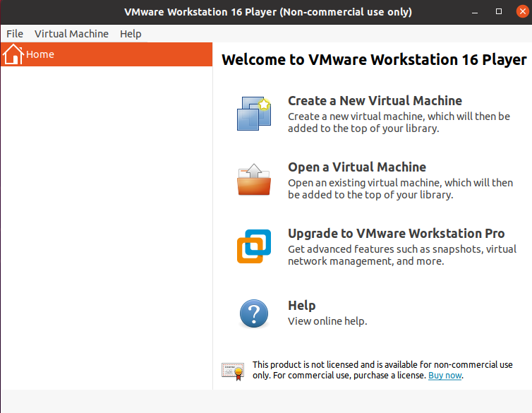Click the Open a Virtual Machine heading
532x413 pixels.
357,167
